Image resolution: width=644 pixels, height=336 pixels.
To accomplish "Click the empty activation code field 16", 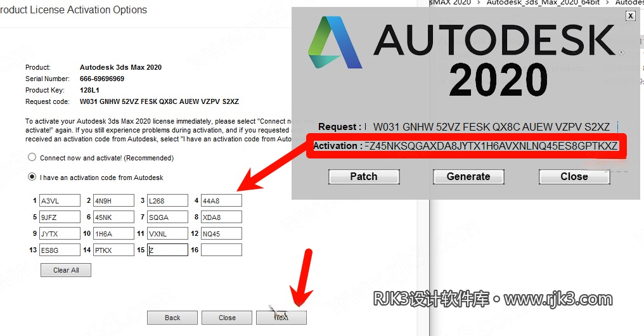I will 221,250.
